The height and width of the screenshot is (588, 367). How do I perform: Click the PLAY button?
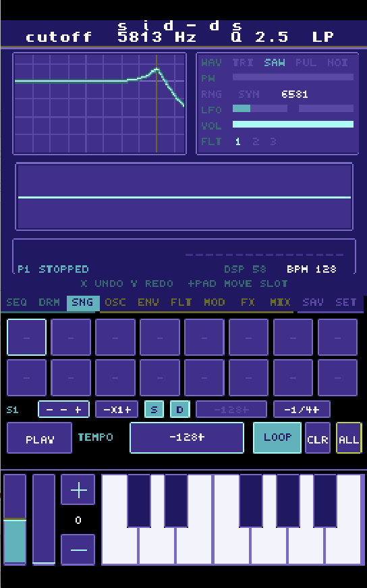(x=39, y=437)
